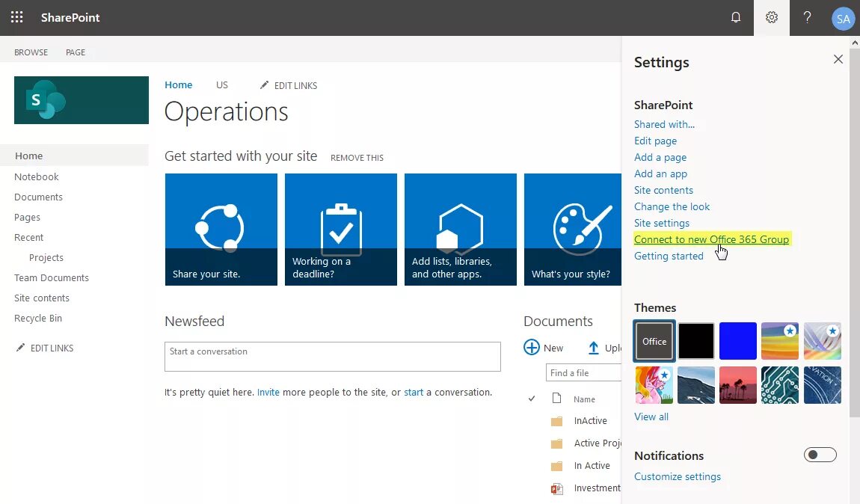
Task: Click the New document plus icon
Action: 532,348
